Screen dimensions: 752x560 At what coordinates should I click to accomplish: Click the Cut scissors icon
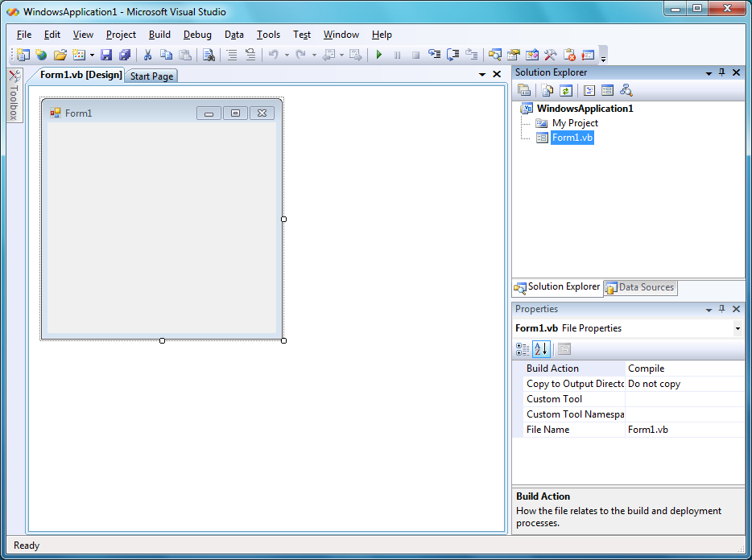click(147, 55)
